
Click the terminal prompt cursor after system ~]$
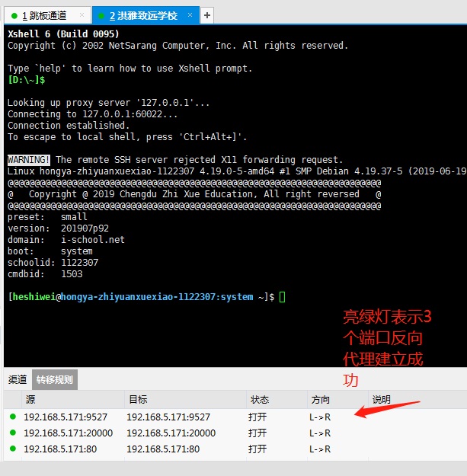point(283,297)
